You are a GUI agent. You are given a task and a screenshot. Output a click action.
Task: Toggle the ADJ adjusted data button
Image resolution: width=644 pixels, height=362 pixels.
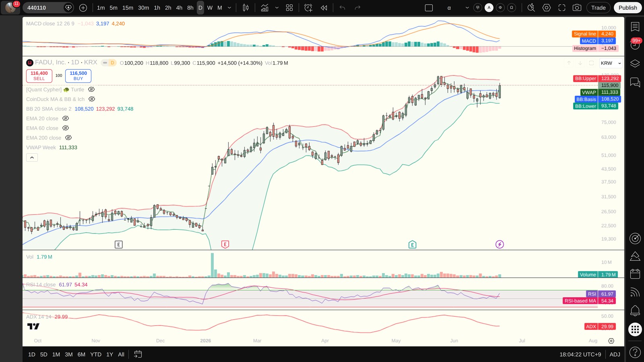pyautogui.click(x=615, y=354)
